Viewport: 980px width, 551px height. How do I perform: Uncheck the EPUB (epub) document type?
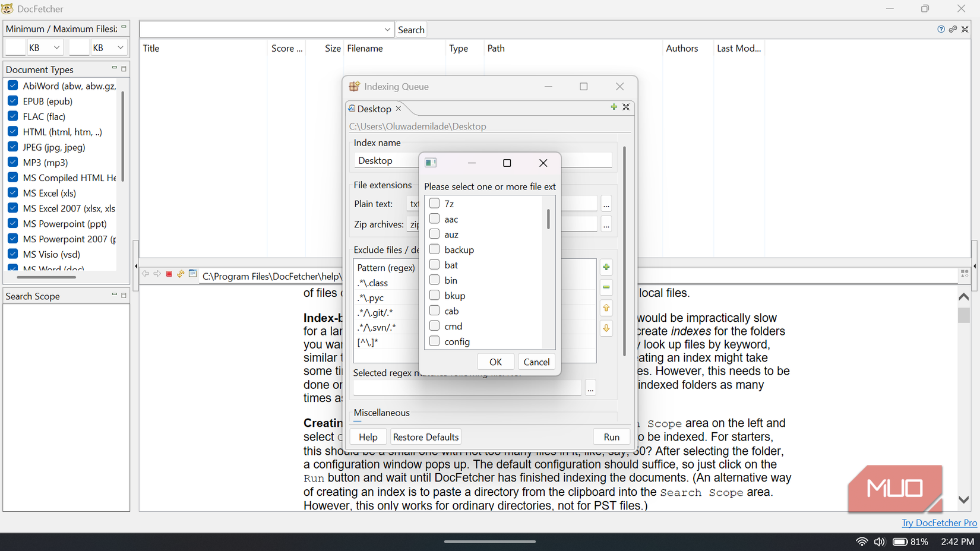13,101
